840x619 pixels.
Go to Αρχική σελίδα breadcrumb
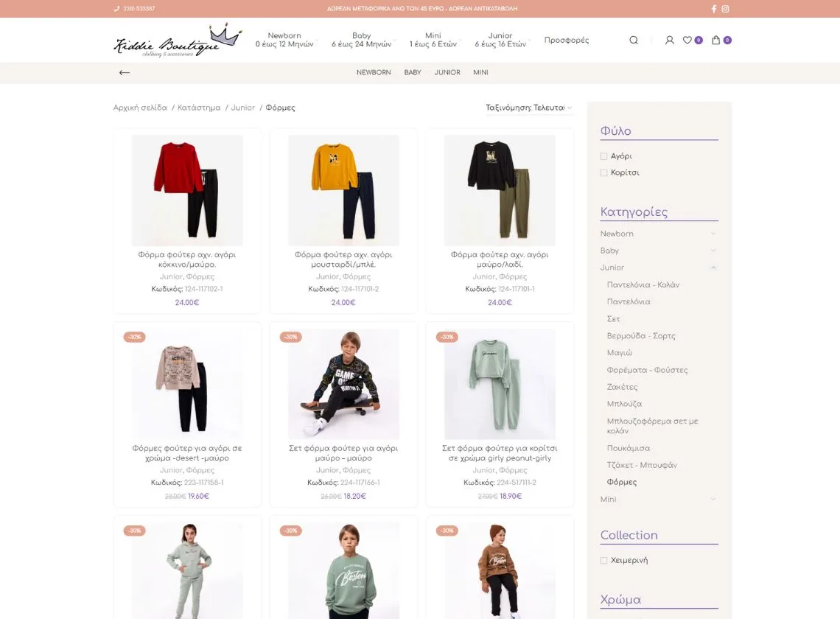[x=140, y=108]
